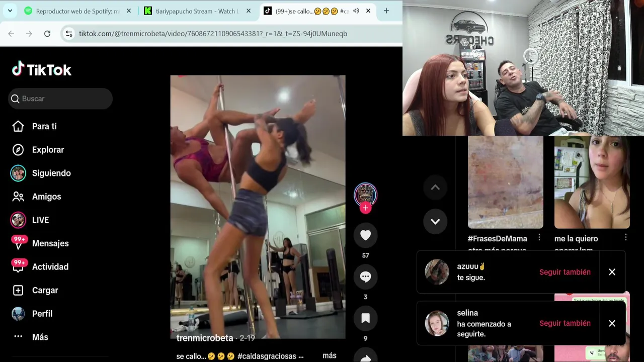Image resolution: width=644 pixels, height=362 pixels.
Task: Open creator avatar beside the video
Action: pyautogui.click(x=365, y=194)
